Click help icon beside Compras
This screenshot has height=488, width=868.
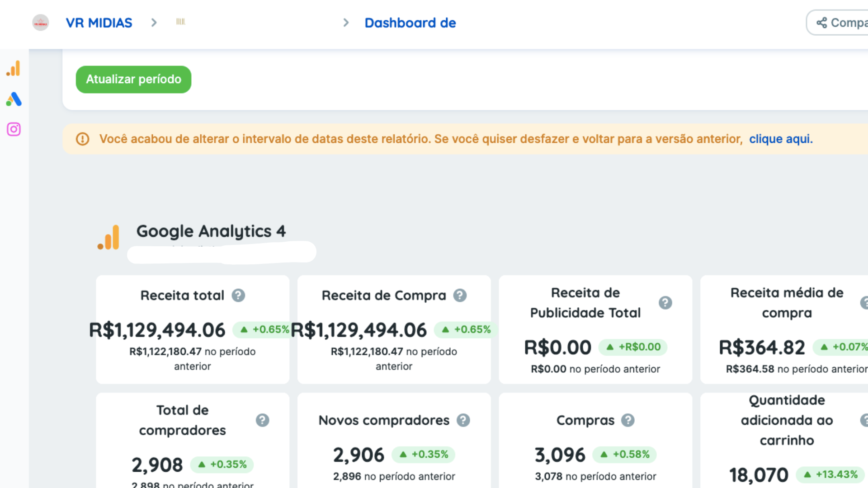point(627,420)
